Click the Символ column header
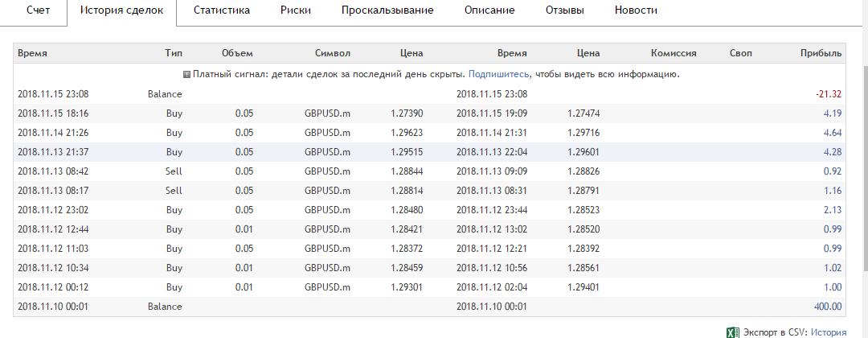 pos(333,53)
